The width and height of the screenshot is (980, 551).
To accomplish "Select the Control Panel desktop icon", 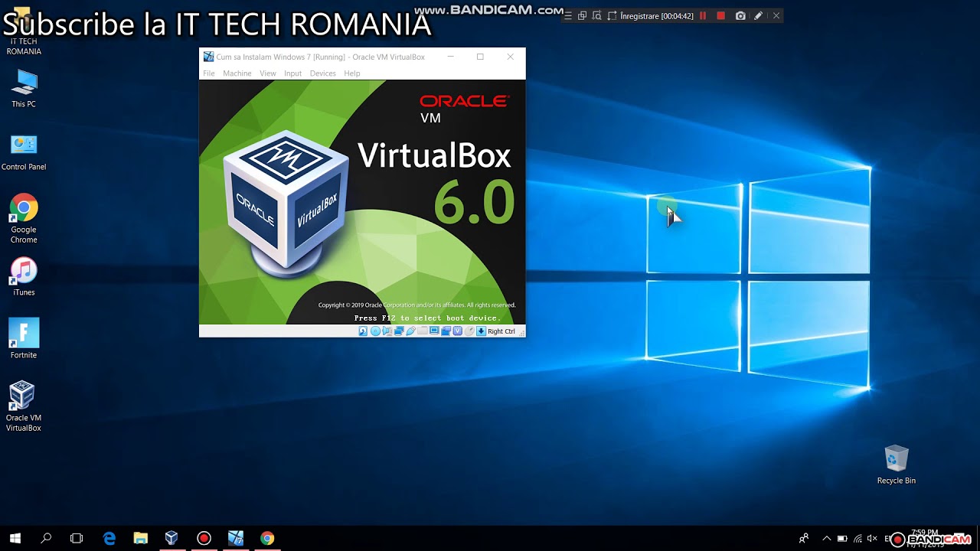I will [x=24, y=152].
